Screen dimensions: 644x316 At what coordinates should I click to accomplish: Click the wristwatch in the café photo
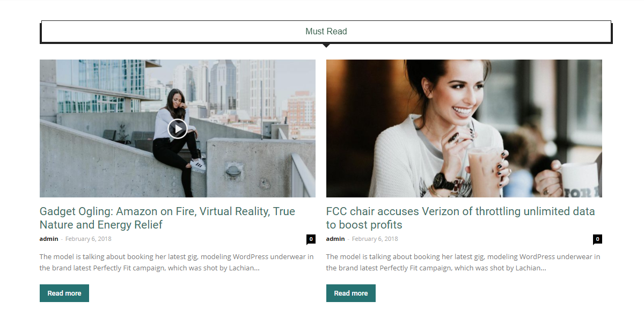[x=444, y=182]
